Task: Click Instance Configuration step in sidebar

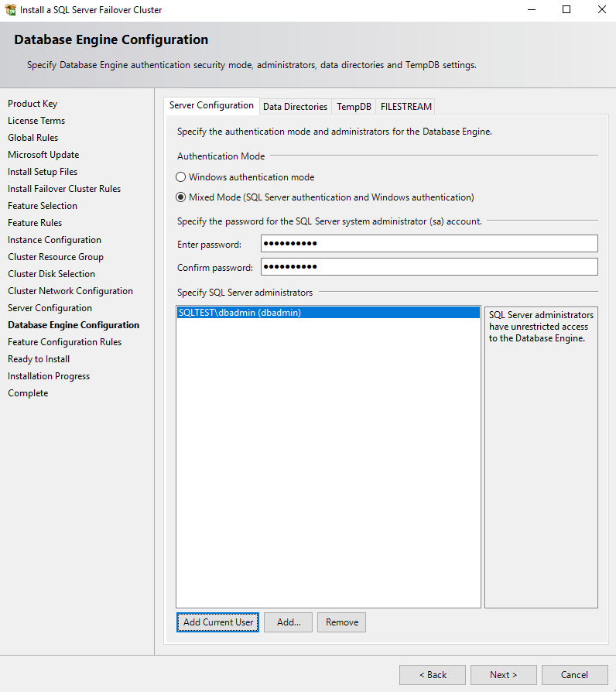Action: click(x=54, y=240)
